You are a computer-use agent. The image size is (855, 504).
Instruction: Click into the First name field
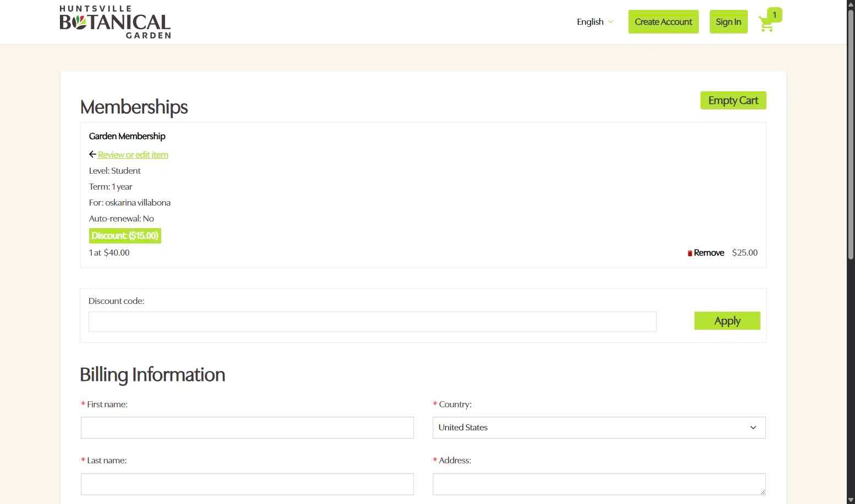[247, 428]
